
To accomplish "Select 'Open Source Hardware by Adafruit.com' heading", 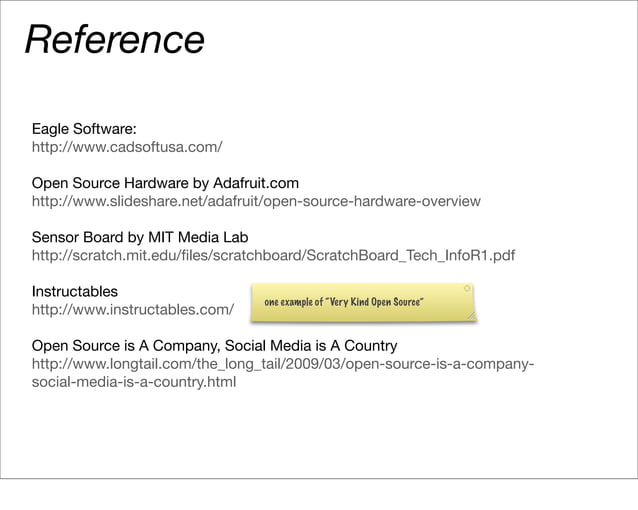I will click(x=165, y=183).
